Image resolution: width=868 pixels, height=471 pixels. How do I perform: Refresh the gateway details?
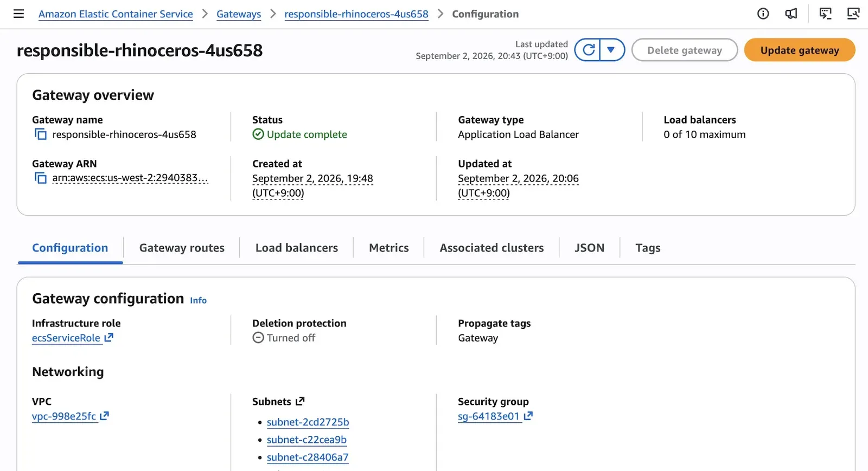click(588, 50)
